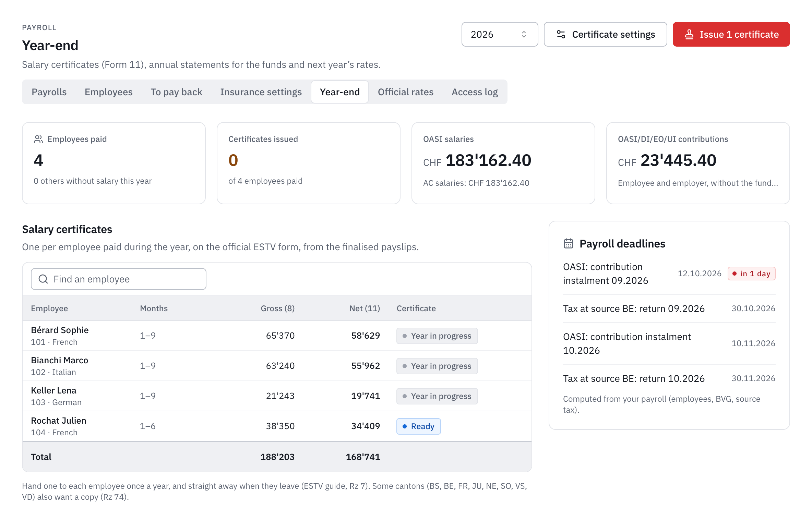Switch to the Official rates tab
This screenshot has height=521, width=812.
[x=406, y=92]
